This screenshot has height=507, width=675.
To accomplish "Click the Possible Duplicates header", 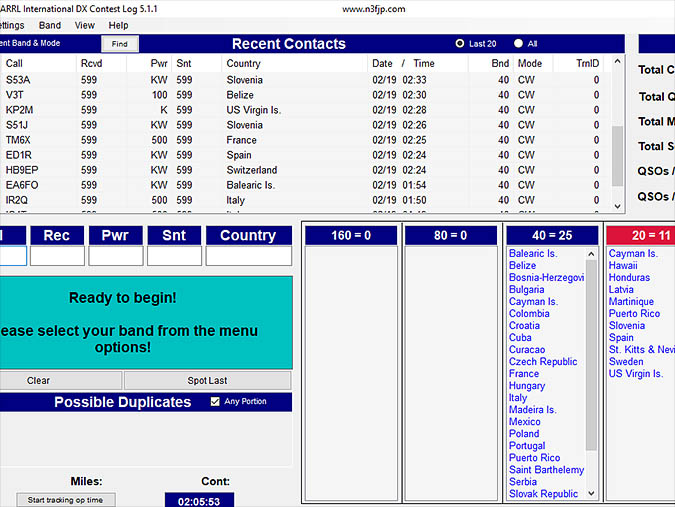I will [x=123, y=402].
